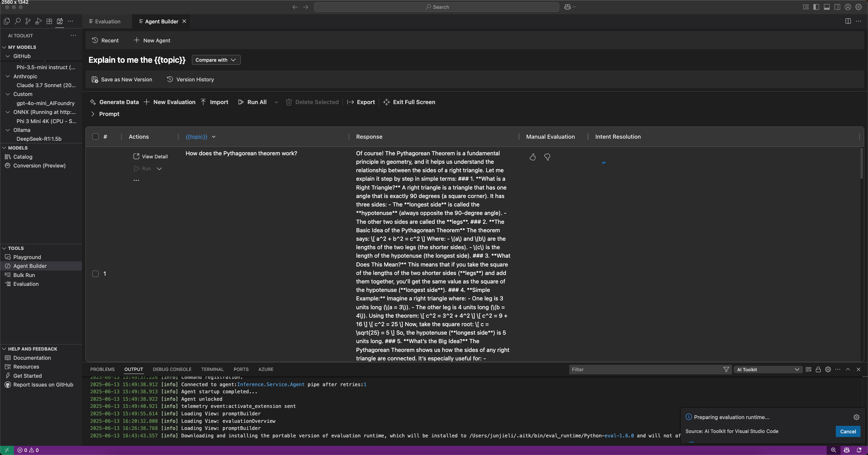868x455 pixels.
Task: Open the Compare with dropdown
Action: coord(216,60)
